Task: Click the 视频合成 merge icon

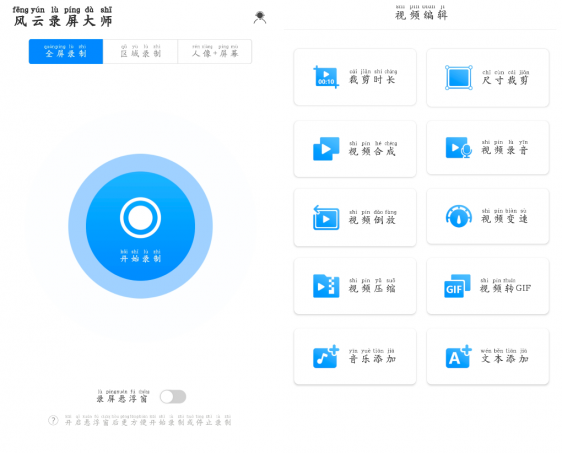Action: click(x=326, y=149)
